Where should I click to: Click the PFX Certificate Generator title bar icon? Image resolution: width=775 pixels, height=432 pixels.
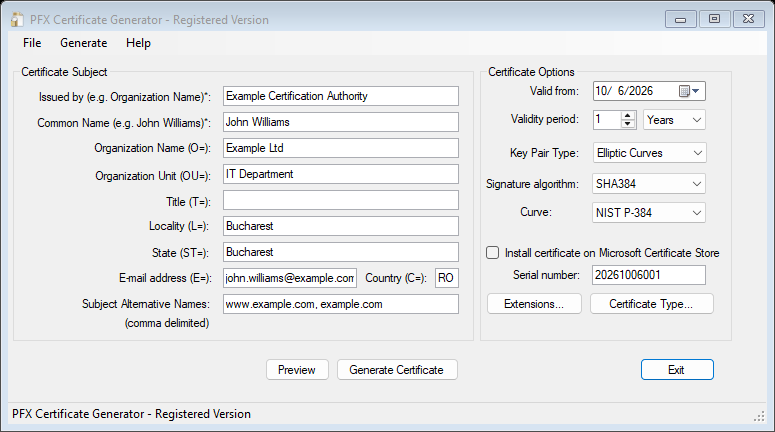17,20
